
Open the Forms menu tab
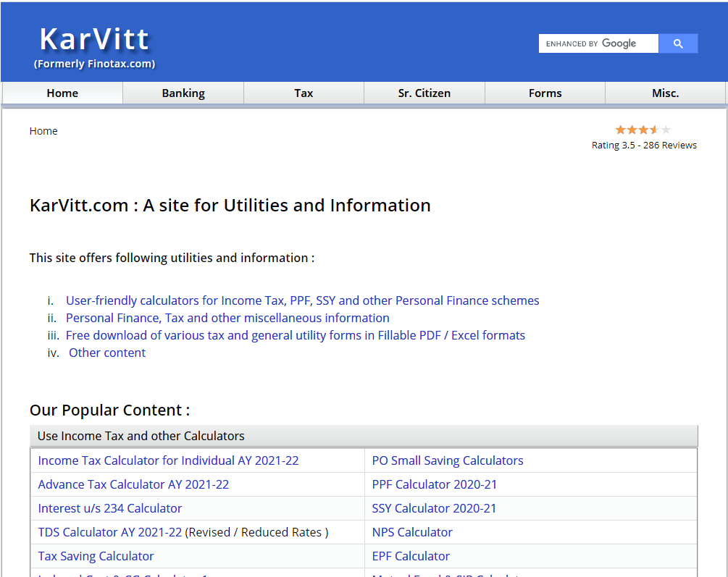coord(545,93)
